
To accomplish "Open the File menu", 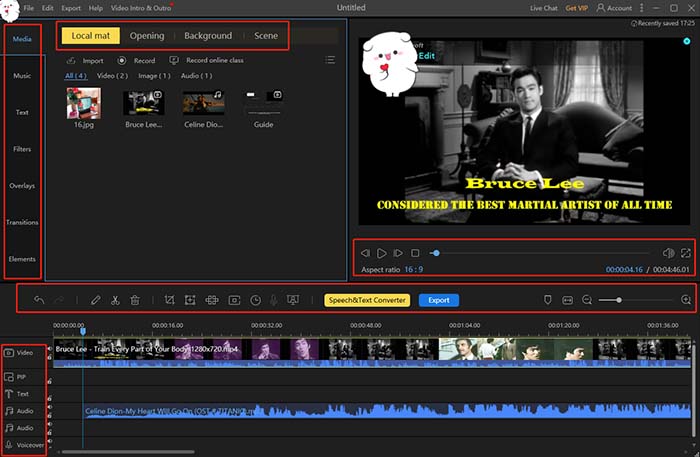I will pos(29,8).
